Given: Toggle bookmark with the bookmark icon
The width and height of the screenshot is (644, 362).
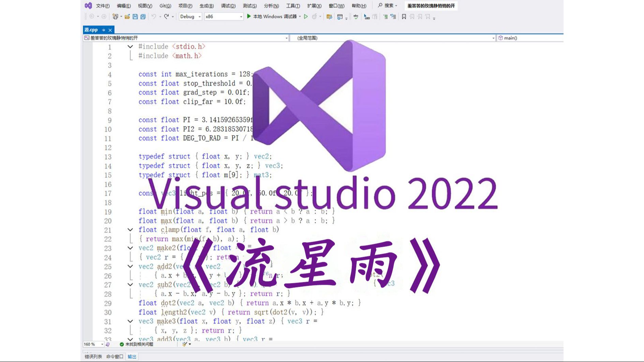Looking at the screenshot, I should coord(404,17).
